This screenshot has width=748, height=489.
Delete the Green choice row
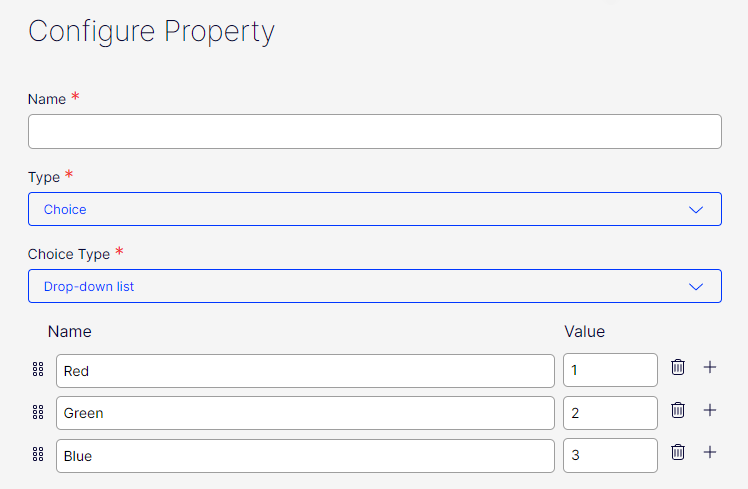[x=678, y=410]
